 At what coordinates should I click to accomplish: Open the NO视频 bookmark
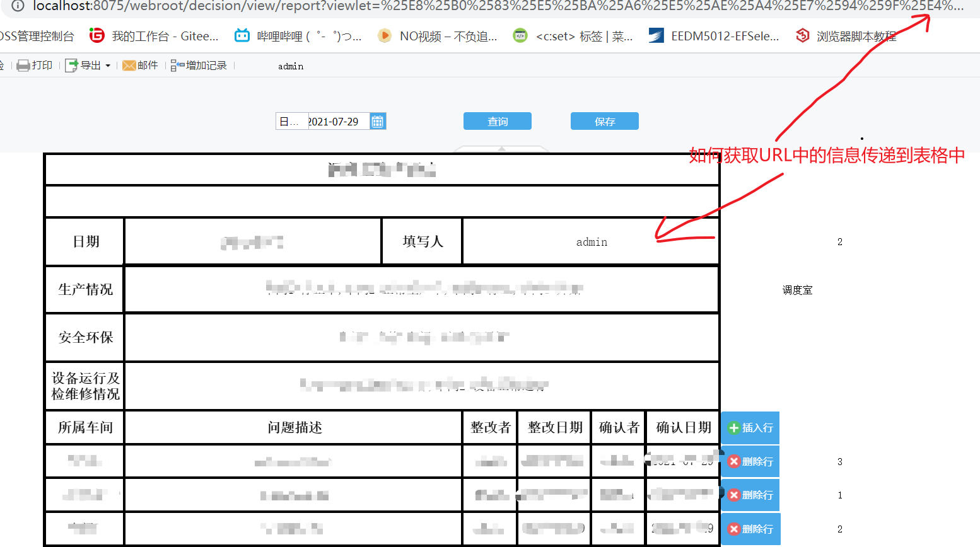tap(437, 36)
